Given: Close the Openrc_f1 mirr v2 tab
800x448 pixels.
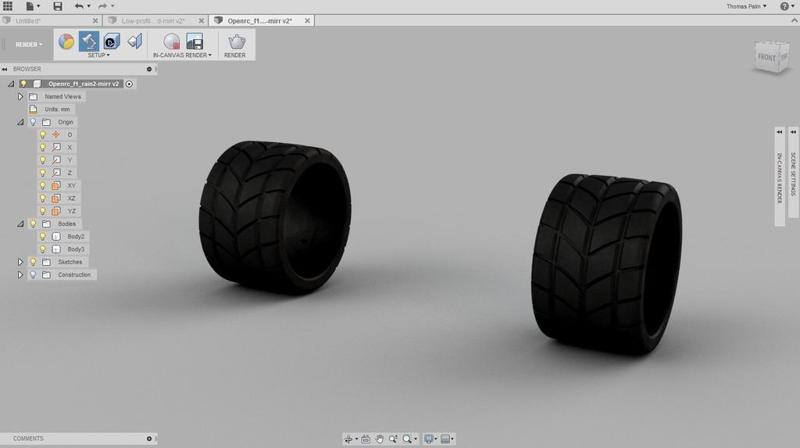Looking at the screenshot, I should pyautogui.click(x=307, y=21).
